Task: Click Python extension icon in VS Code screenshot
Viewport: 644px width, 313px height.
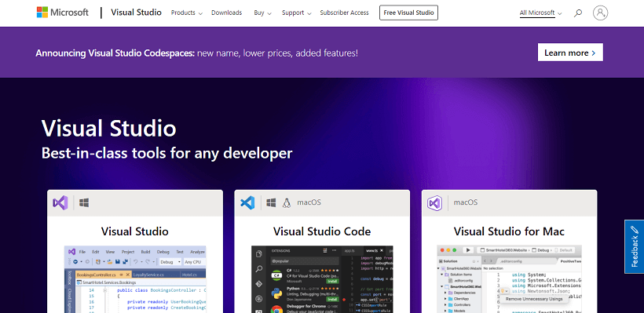Action: point(277,293)
